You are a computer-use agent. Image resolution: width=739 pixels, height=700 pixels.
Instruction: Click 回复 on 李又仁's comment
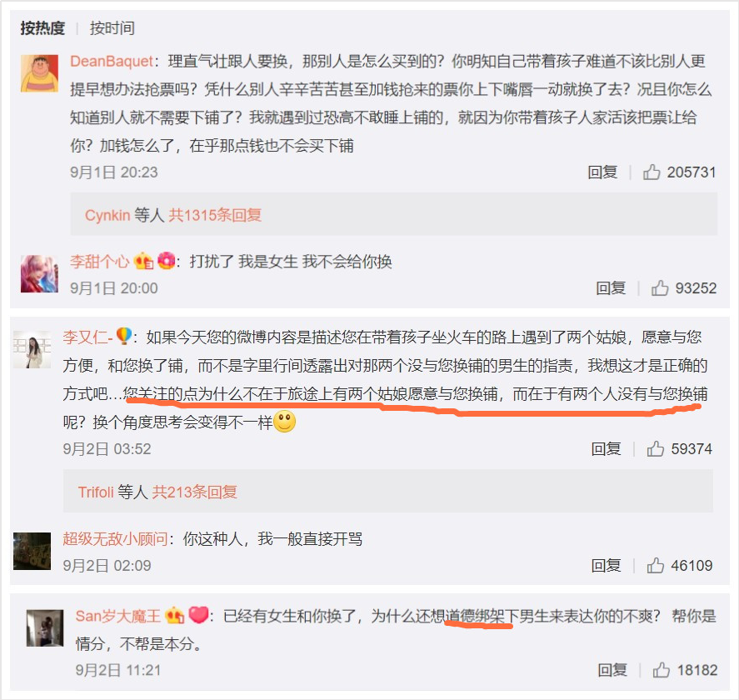coord(606,449)
